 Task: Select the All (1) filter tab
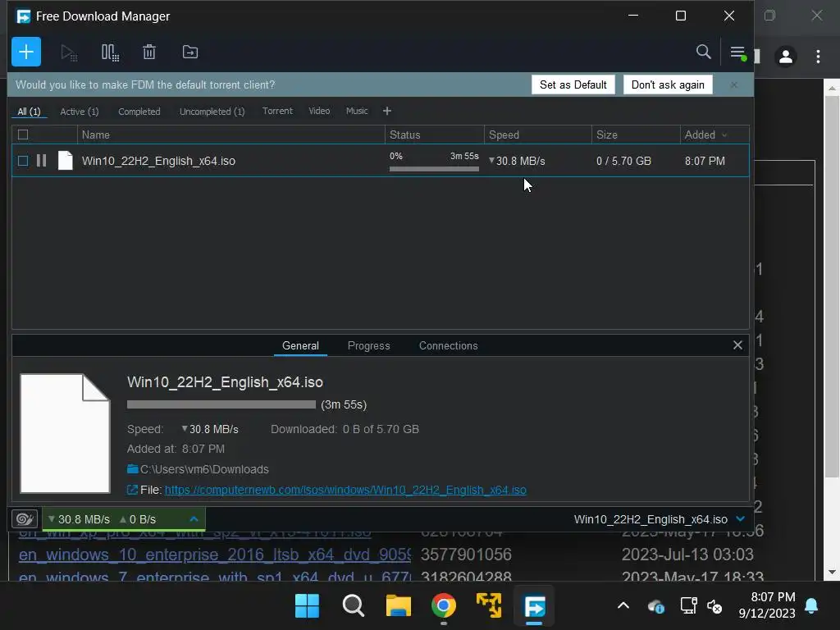click(29, 112)
